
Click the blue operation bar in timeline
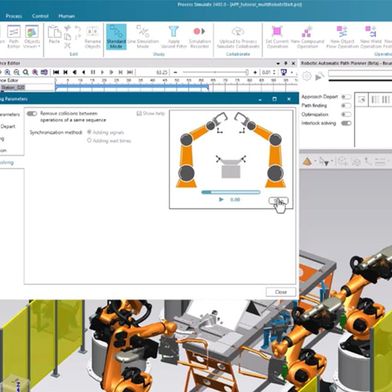pyautogui.click(x=132, y=87)
